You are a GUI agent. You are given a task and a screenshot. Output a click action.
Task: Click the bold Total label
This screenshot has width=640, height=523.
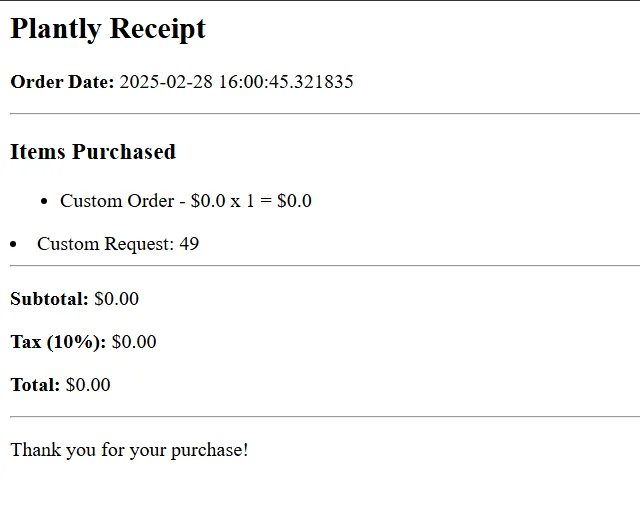35,385
